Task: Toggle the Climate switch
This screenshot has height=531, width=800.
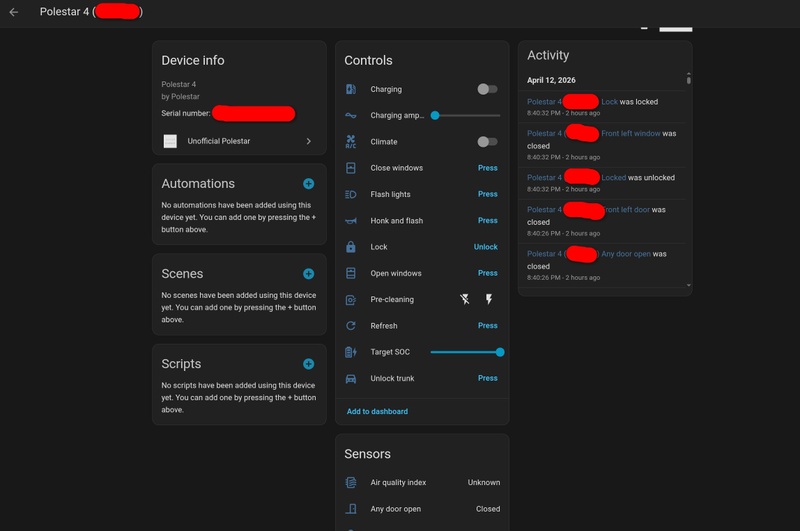Action: pos(487,142)
